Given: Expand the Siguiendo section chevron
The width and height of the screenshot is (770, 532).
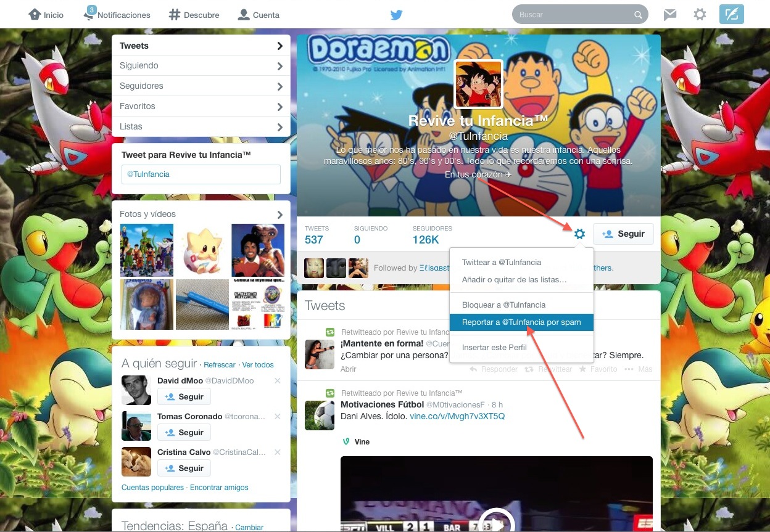Looking at the screenshot, I should (x=280, y=66).
